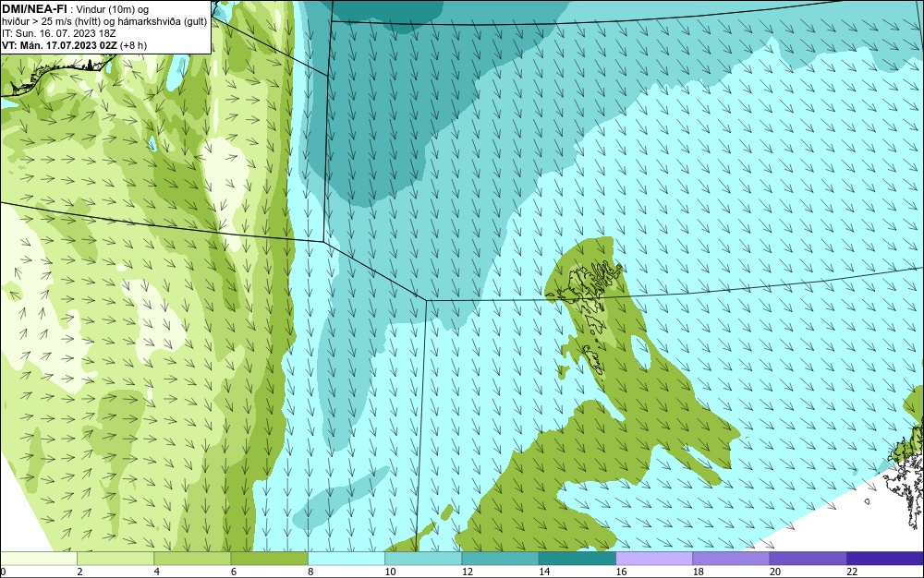Click the 6–8 m/s olive green legend swatch
Image resolution: width=924 pixels, height=578 pixels.
[269, 558]
